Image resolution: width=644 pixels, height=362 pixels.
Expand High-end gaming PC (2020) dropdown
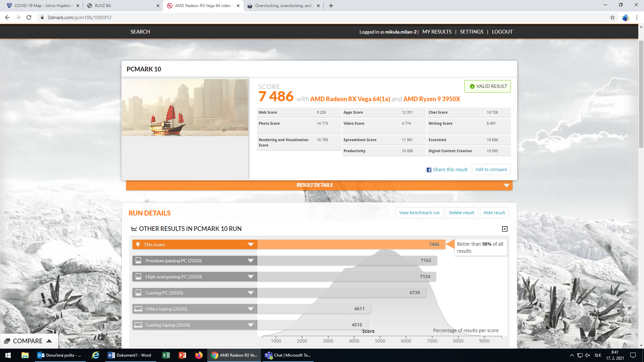tap(250, 277)
